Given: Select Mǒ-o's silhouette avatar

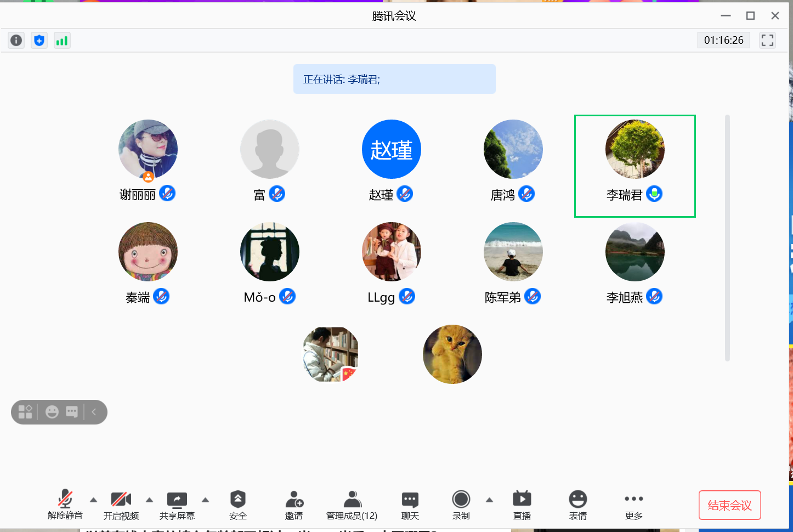Looking at the screenshot, I should [x=270, y=252].
